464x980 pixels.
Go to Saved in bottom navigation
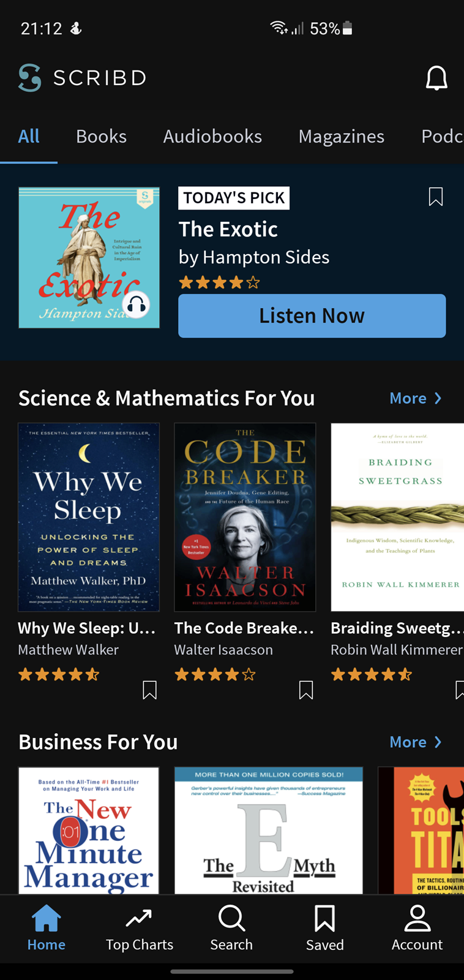click(x=324, y=929)
